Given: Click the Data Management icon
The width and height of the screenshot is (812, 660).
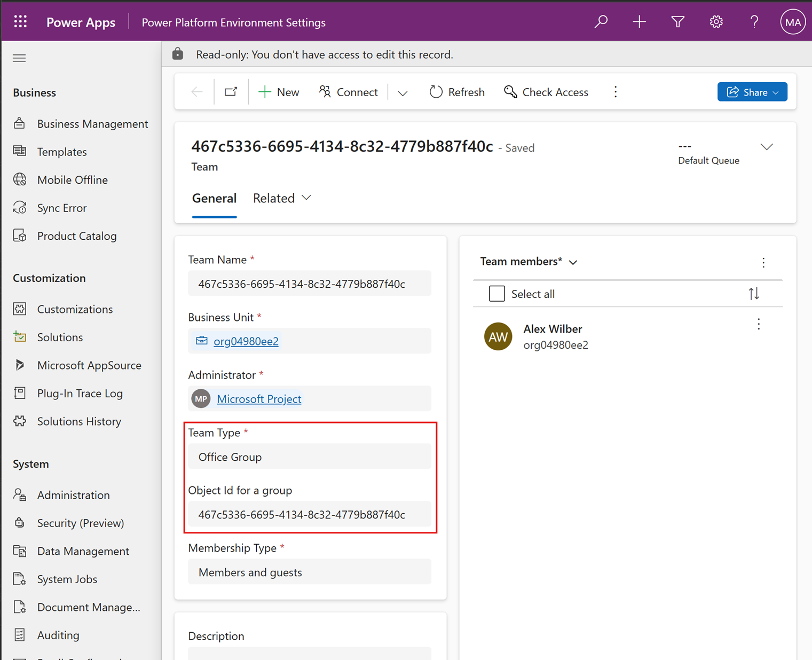Looking at the screenshot, I should (20, 551).
